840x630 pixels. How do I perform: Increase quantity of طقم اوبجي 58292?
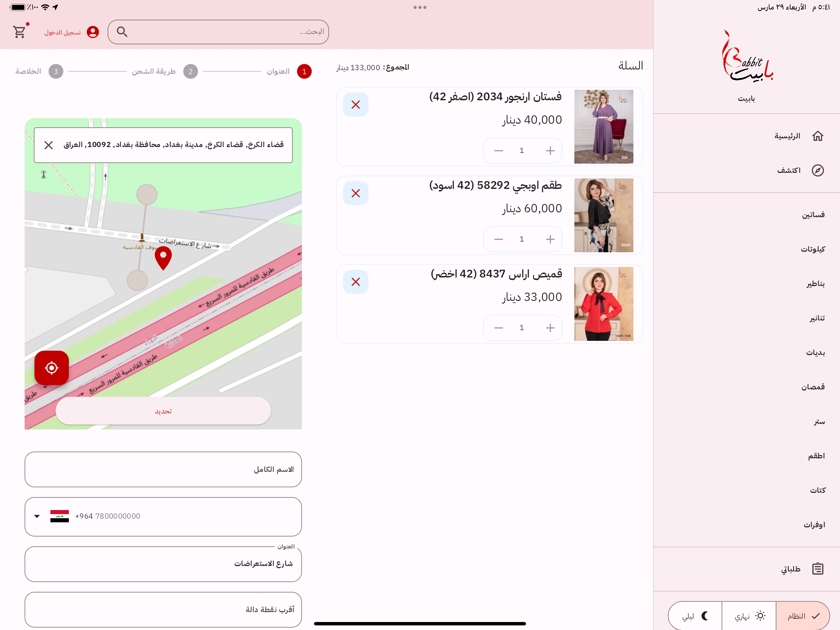pyautogui.click(x=550, y=239)
